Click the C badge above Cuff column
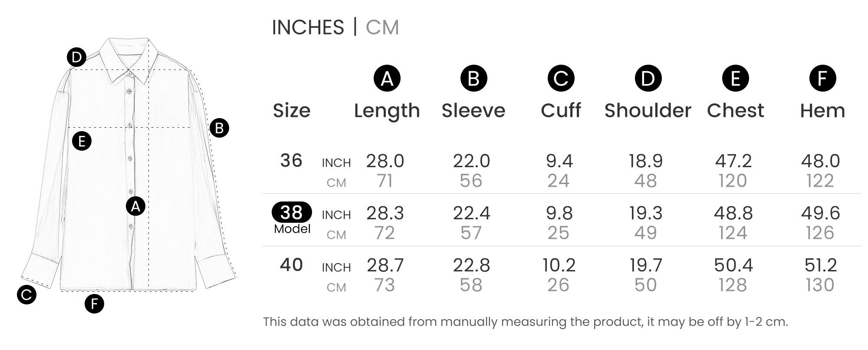The height and width of the screenshot is (350, 868). [561, 79]
